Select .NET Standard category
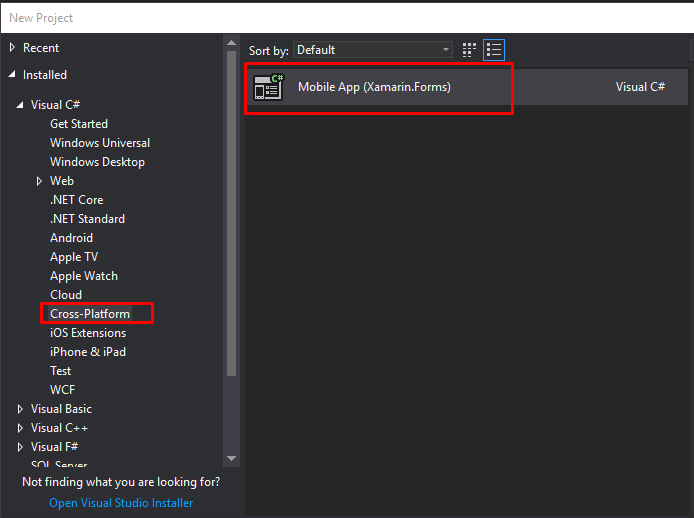Screen dimensions: 694x518 [87, 219]
